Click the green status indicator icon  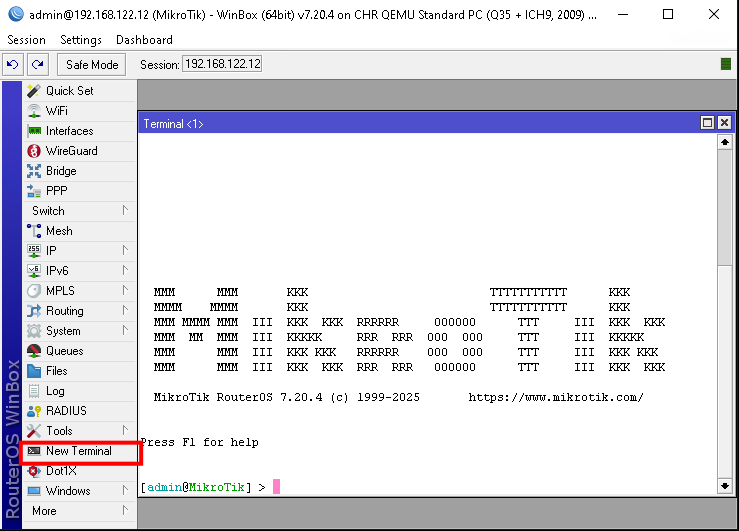(x=726, y=64)
